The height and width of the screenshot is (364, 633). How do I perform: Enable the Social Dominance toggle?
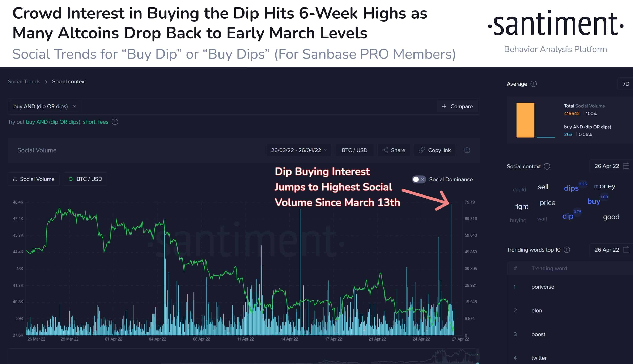419,180
